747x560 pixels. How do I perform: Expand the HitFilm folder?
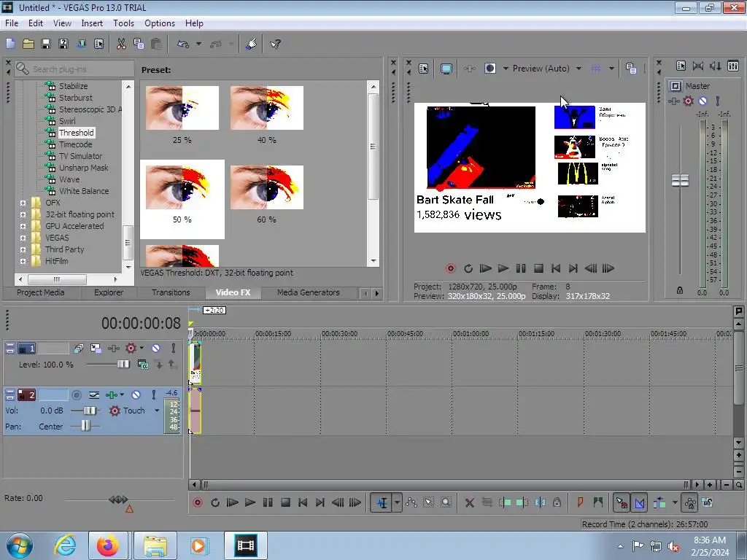(23, 261)
